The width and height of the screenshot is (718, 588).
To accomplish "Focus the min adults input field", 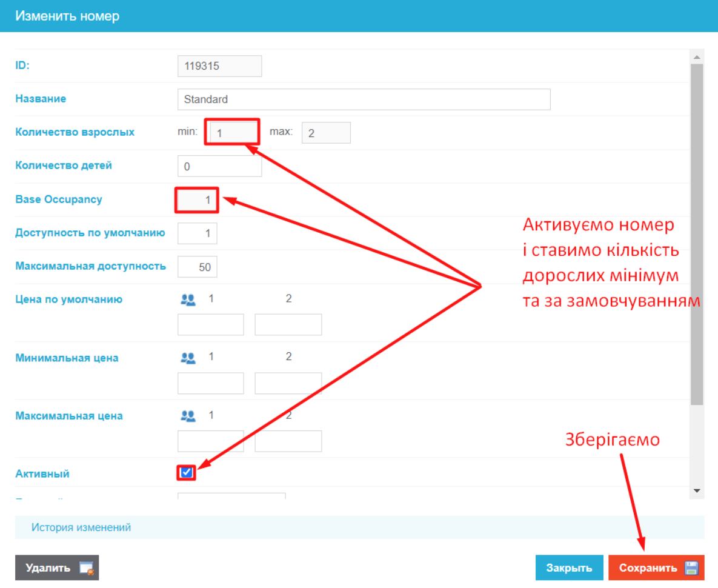I will pos(231,132).
